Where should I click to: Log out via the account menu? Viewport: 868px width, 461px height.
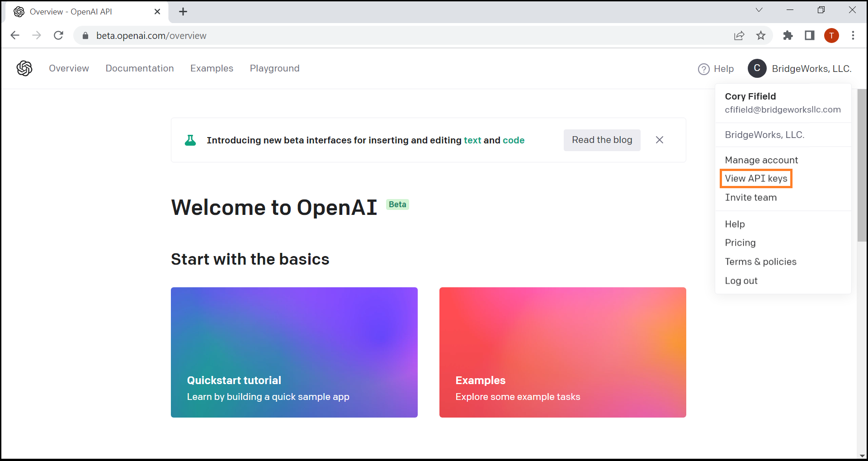(x=741, y=281)
